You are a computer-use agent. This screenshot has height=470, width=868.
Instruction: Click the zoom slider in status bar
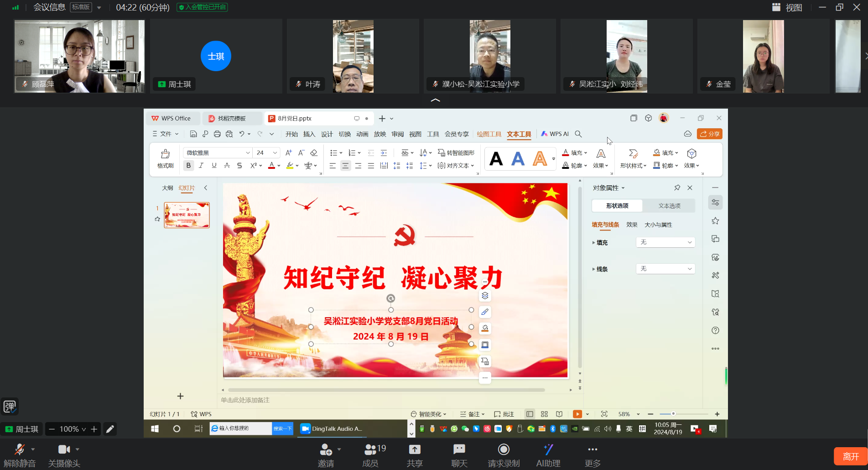pos(673,414)
